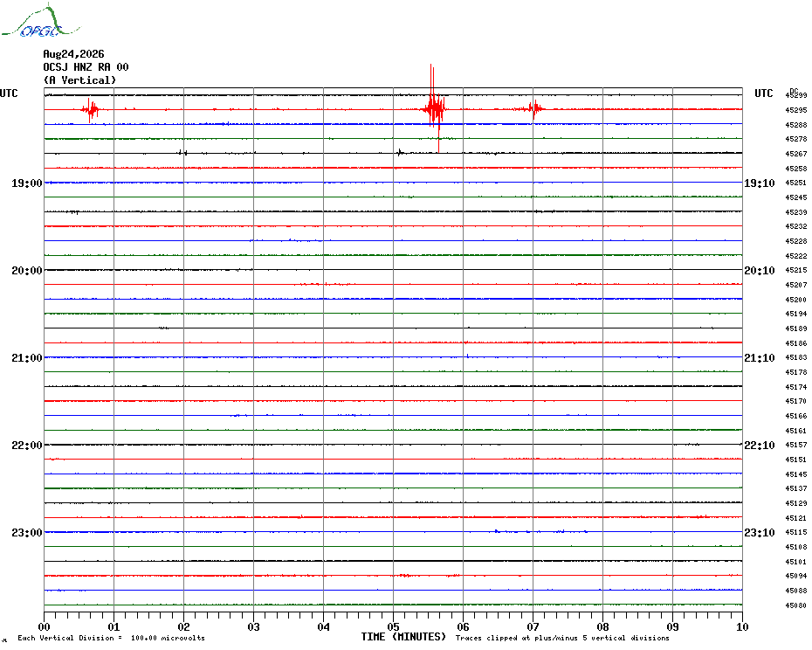This screenshot has height=650, width=812.
Task: Click the 21:00 time label
Action: click(27, 357)
